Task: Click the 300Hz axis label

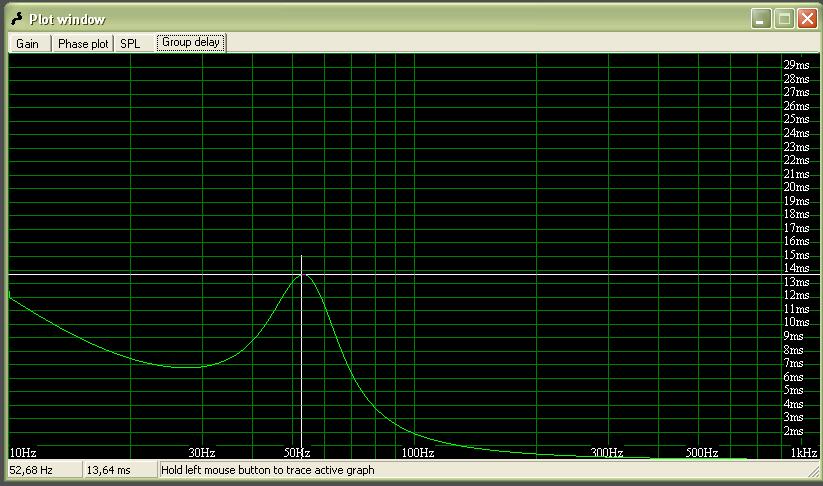Action: pyautogui.click(x=607, y=452)
